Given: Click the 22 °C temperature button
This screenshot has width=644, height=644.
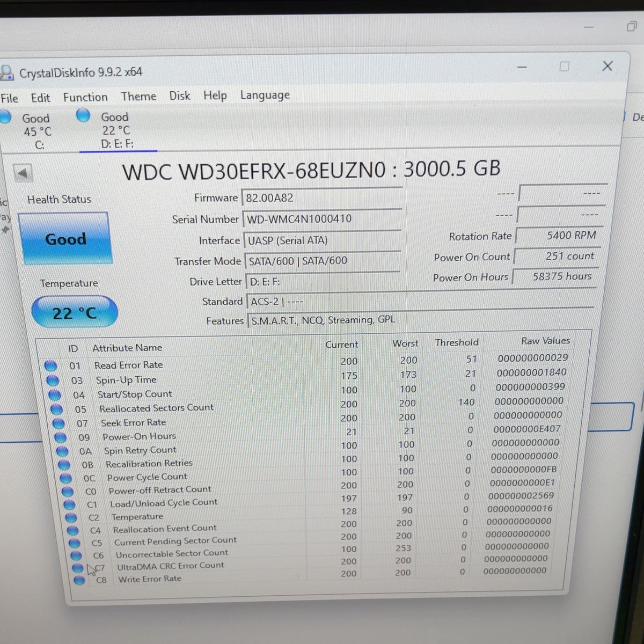Looking at the screenshot, I should [x=75, y=312].
